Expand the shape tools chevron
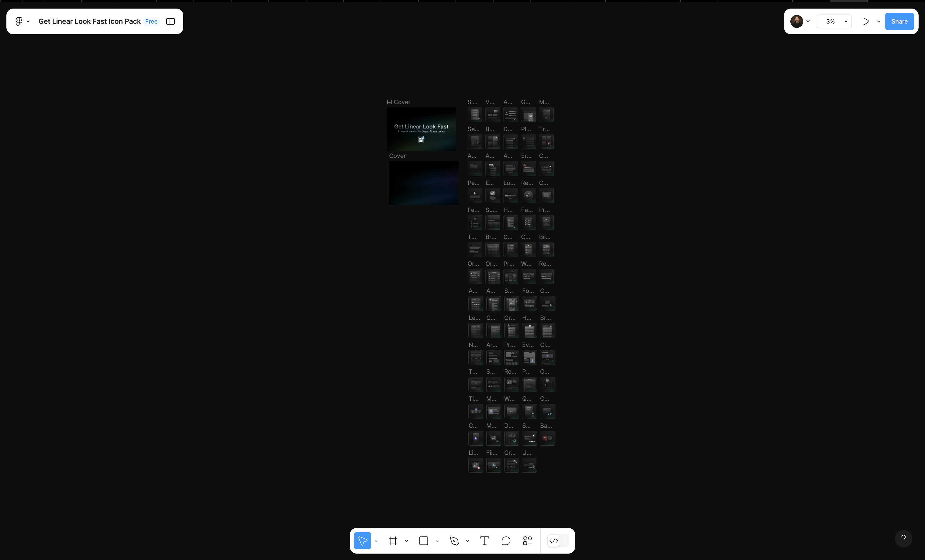925x560 pixels. coord(437,541)
